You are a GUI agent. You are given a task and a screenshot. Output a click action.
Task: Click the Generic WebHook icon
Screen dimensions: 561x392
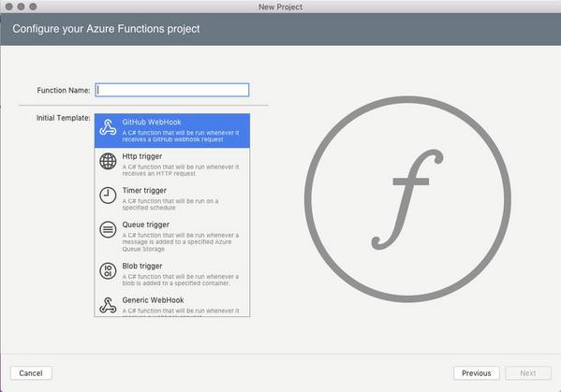108,305
